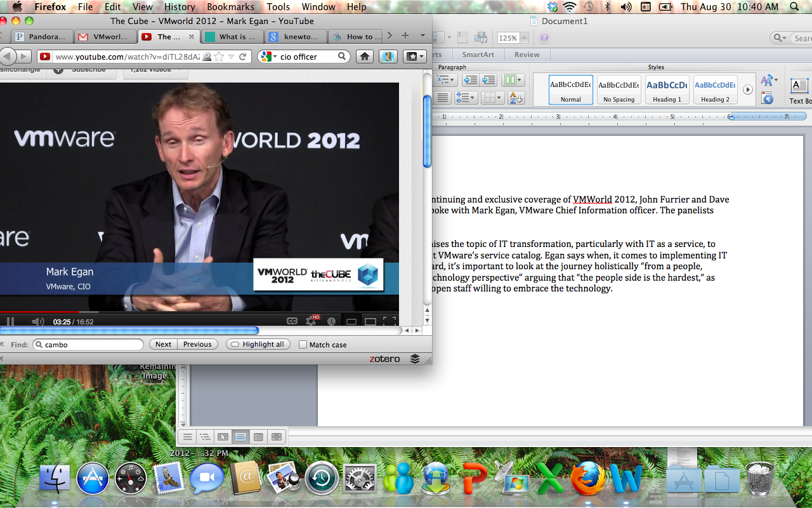Screen dimensions: 812x508
Task: Switch to the How to browser tab
Action: coord(357,37)
